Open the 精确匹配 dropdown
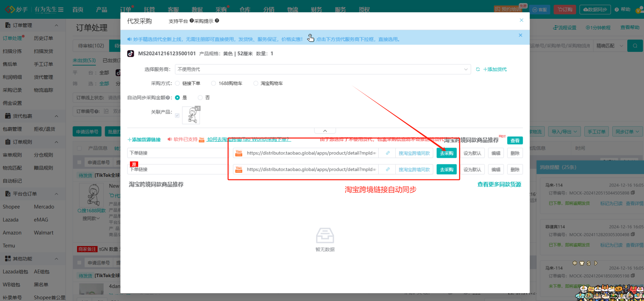Screen dimensions: 644x301 610,46
